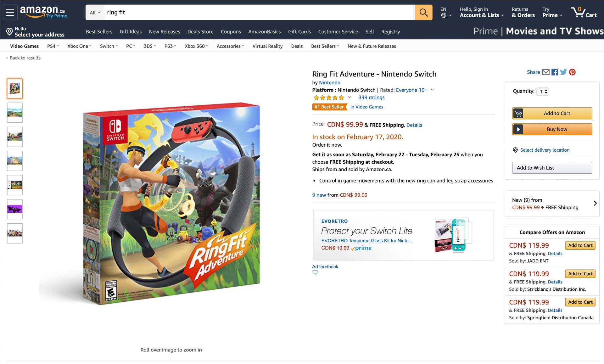Open the All departments search dropdown
The height and width of the screenshot is (364, 604).
coord(95,13)
